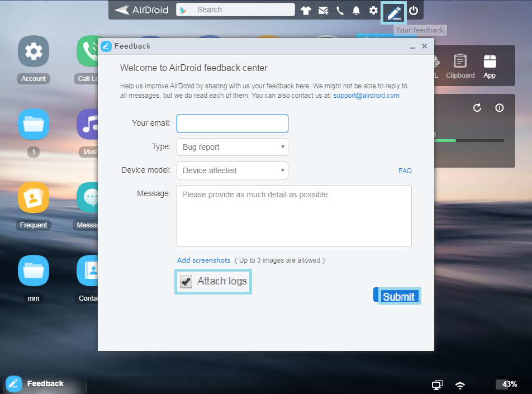Switch to the App tab in toolbox
This screenshot has width=532, height=394.
click(x=490, y=66)
